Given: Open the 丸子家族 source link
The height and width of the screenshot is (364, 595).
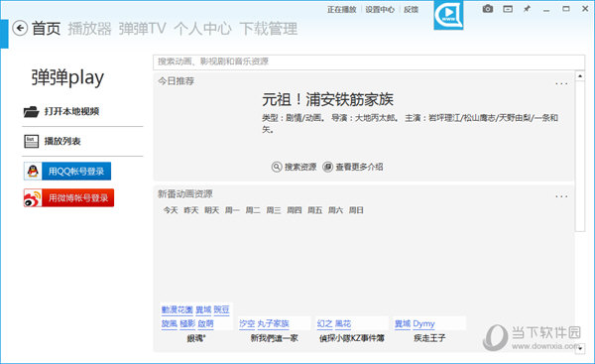Looking at the screenshot, I should (x=274, y=323).
